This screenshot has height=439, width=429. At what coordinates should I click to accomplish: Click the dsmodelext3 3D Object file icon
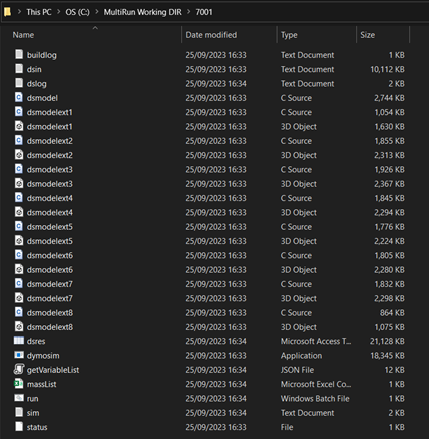19,183
